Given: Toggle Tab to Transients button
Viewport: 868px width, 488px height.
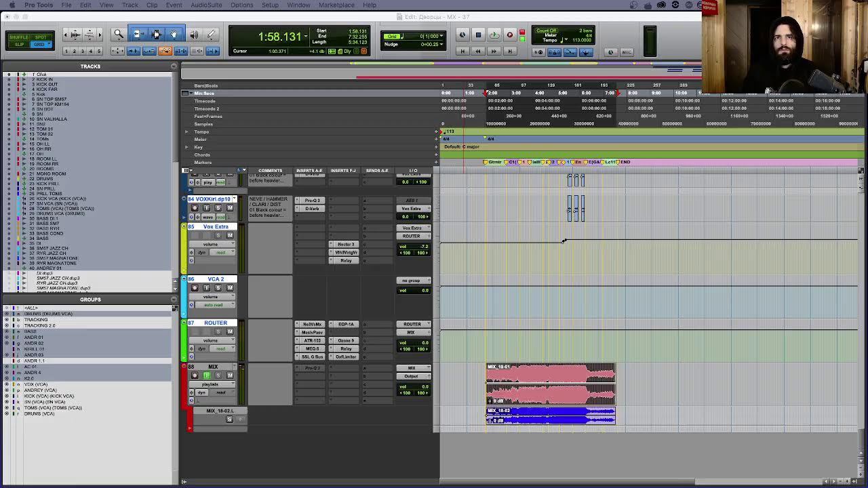Looking at the screenshot, I should [x=134, y=52].
